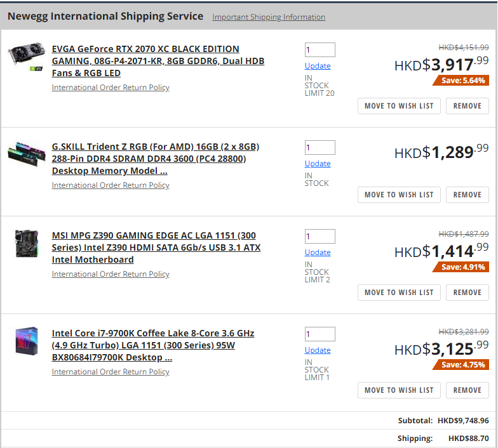Viewport: 498px width, 448px height.
Task: Click the IN STOCK LIMIT 1 text
Action: pyautogui.click(x=317, y=370)
